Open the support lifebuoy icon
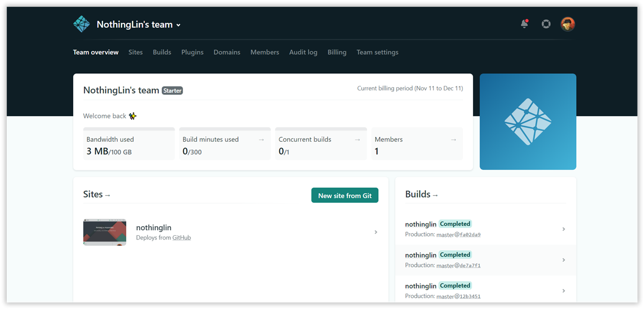The height and width of the screenshot is (309, 644). coord(546,24)
